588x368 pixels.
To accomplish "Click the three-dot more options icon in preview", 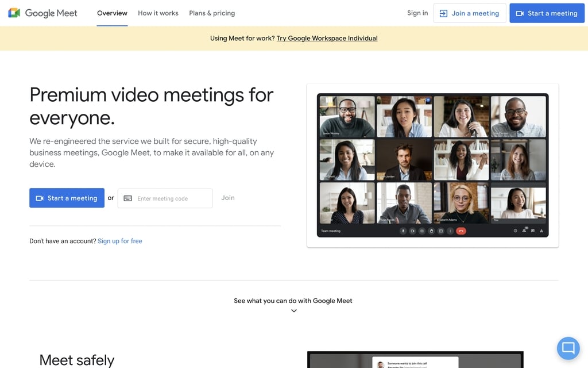I will 450,231.
